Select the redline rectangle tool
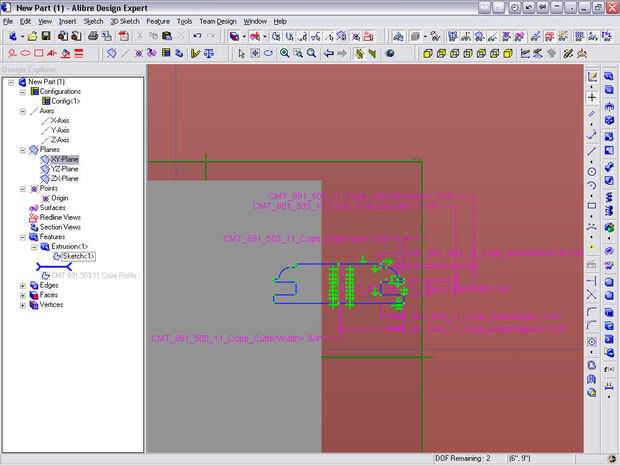 pyautogui.click(x=39, y=53)
